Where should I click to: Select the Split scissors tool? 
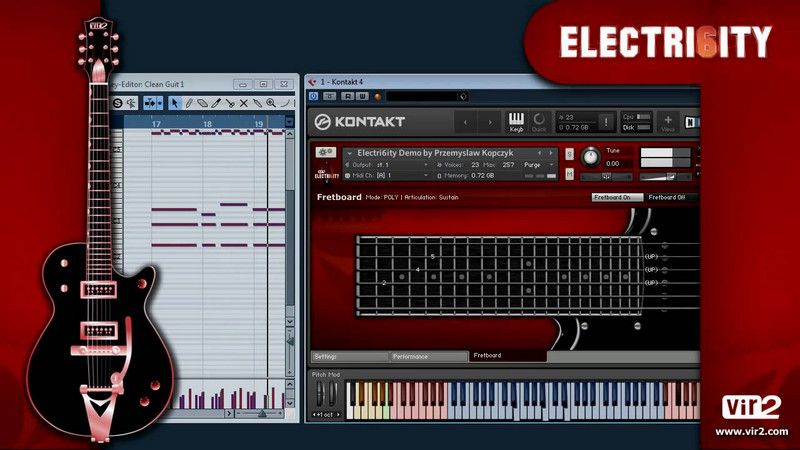230,104
